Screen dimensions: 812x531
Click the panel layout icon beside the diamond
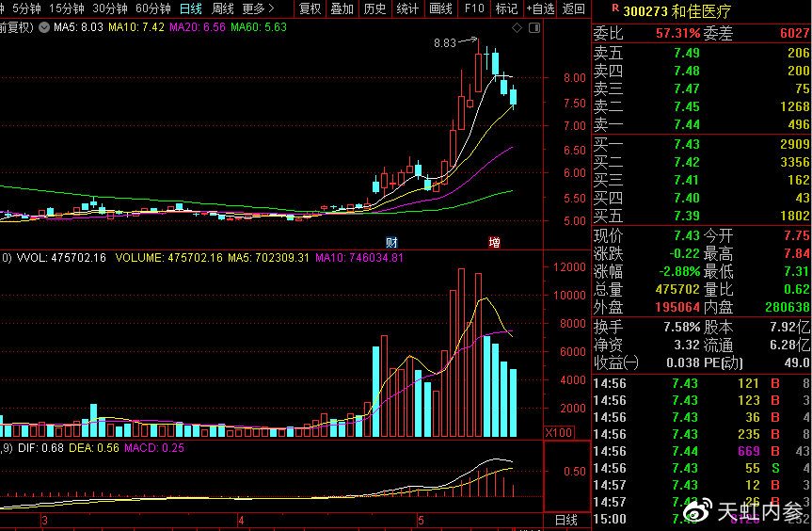(533, 28)
